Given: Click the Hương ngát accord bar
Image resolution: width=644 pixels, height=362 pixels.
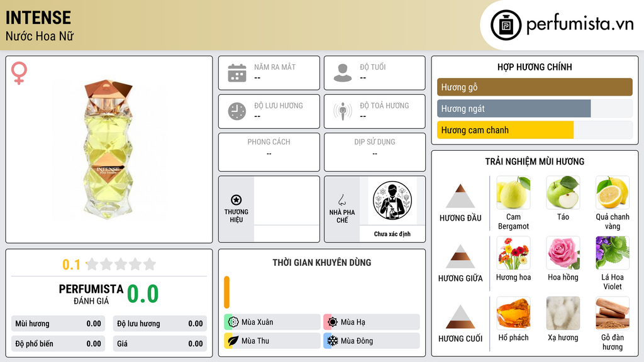Looking at the screenshot, I should pos(535,108).
